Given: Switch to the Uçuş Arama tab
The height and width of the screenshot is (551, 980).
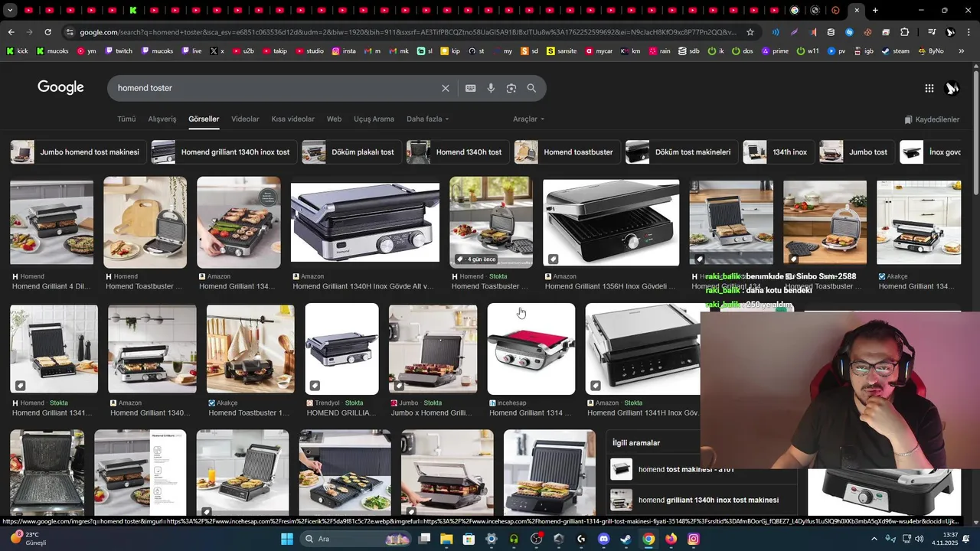Looking at the screenshot, I should coord(374,119).
